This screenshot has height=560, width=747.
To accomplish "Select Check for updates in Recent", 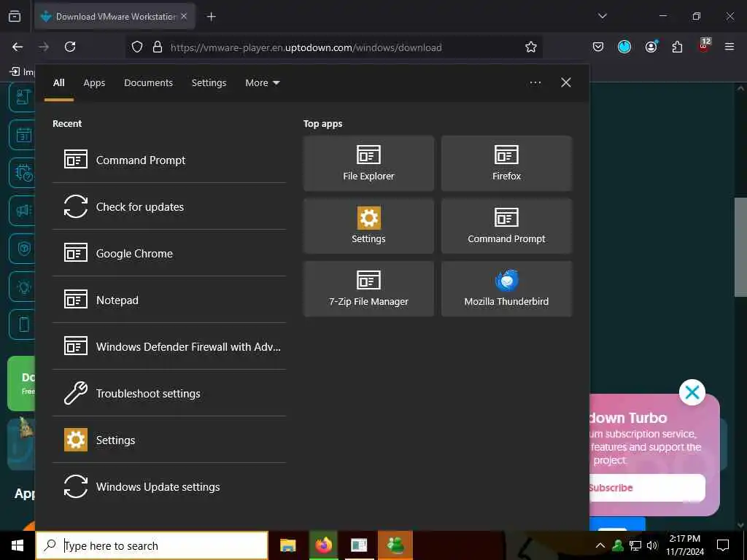I will pos(169,206).
